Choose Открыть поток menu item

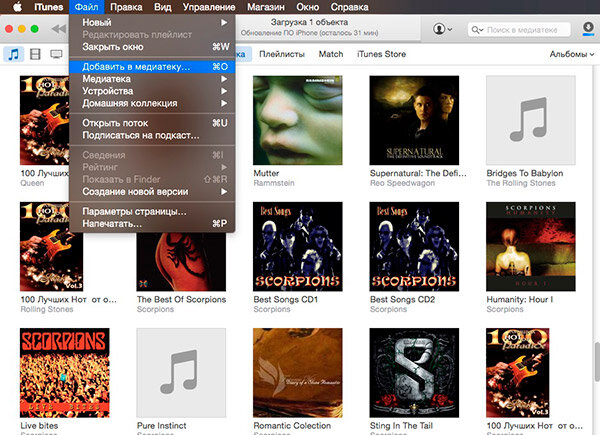[x=152, y=123]
